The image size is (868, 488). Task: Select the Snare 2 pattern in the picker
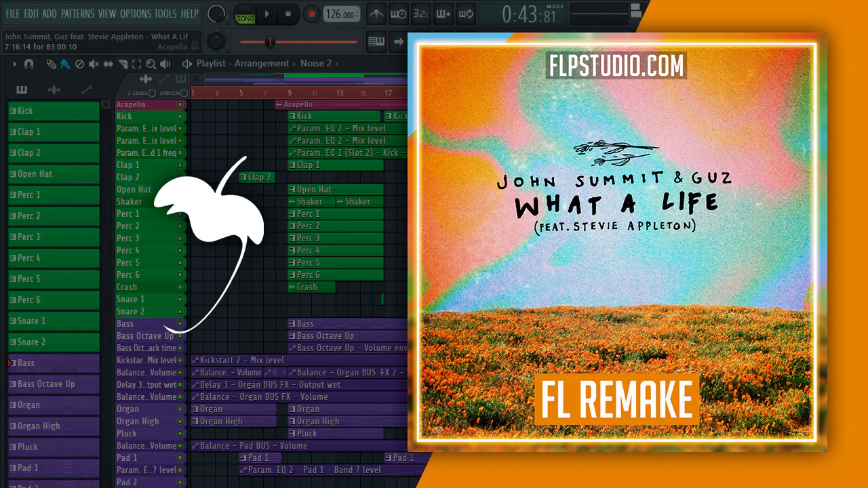click(x=54, y=342)
